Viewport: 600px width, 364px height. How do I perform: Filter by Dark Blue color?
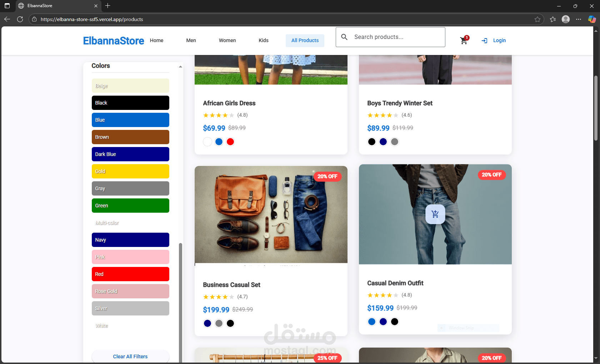(130, 154)
